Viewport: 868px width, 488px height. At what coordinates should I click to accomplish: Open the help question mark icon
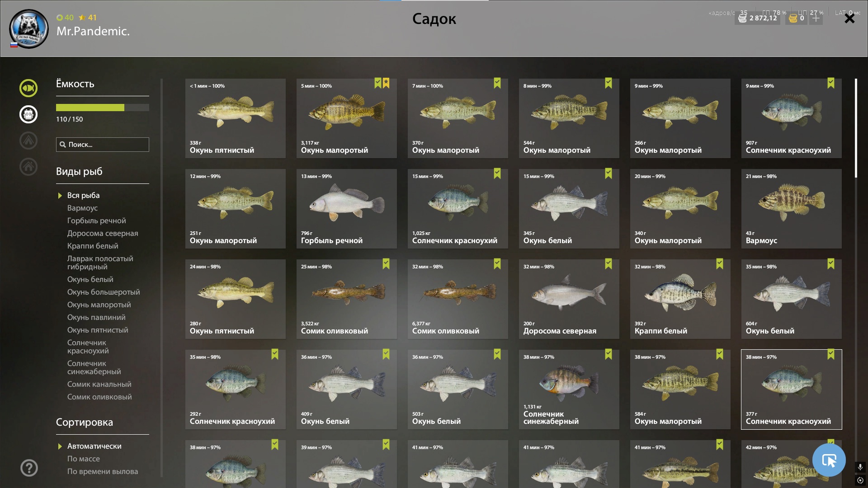pos(29,468)
